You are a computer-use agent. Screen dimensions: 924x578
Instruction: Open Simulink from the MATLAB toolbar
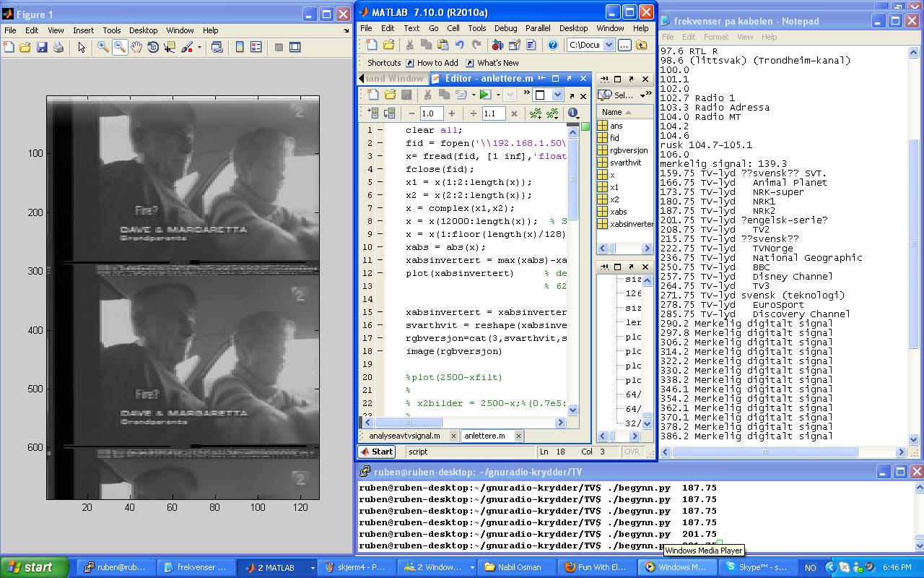tap(497, 45)
